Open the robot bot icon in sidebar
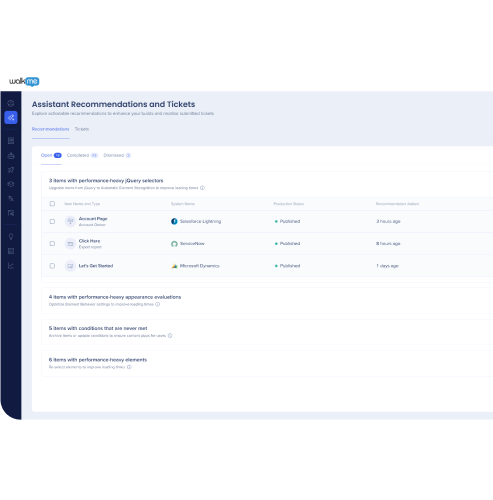493x500 pixels. click(x=11, y=155)
